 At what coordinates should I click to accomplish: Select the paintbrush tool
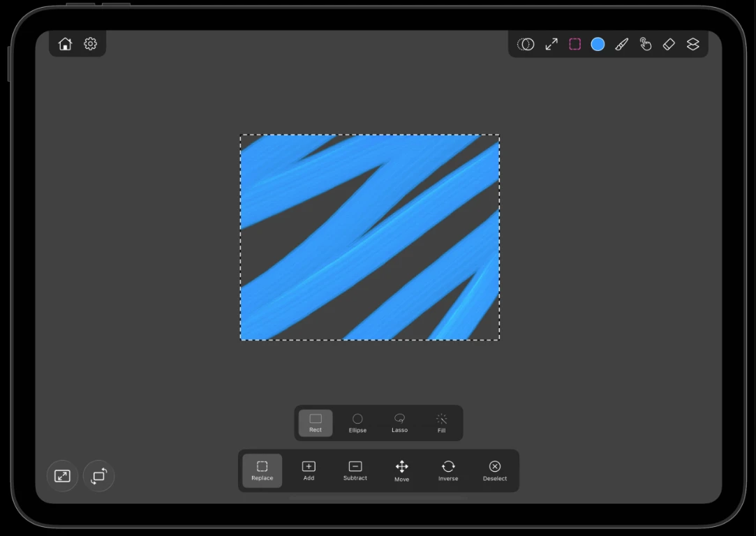click(x=621, y=45)
